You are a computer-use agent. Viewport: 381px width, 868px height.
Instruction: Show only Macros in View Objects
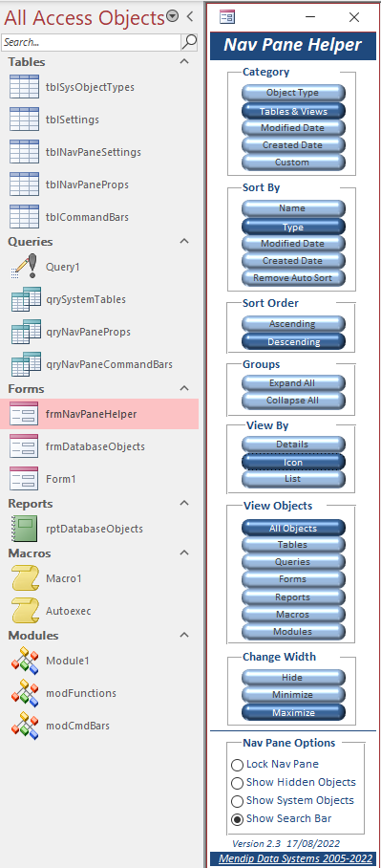point(293,614)
